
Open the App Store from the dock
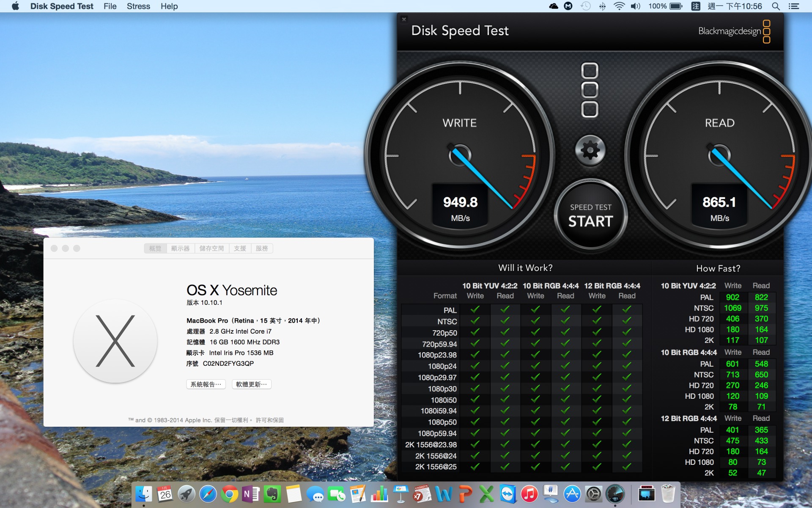point(572,494)
